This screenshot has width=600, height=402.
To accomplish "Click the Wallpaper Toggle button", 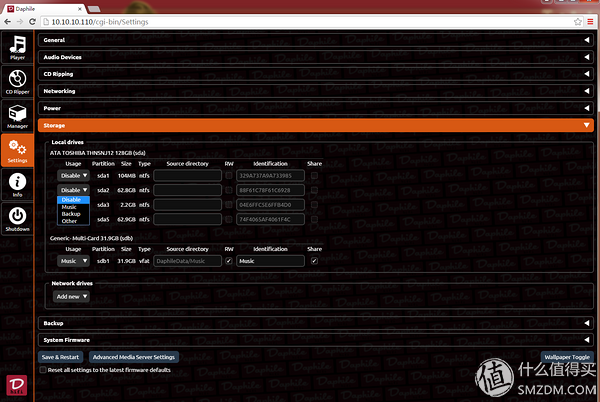I will (565, 356).
